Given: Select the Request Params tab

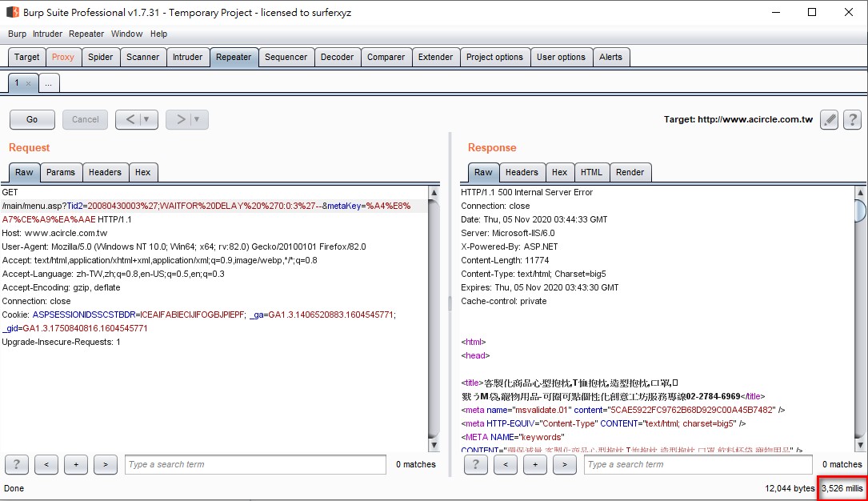Looking at the screenshot, I should [61, 172].
